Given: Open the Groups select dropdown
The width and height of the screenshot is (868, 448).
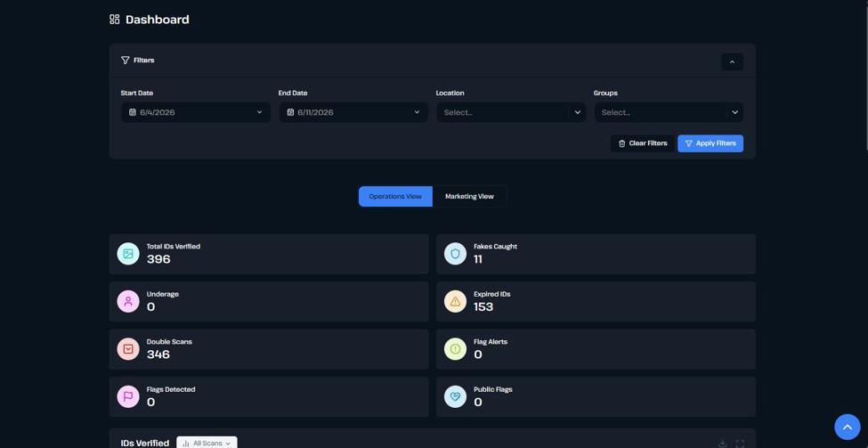Looking at the screenshot, I should (x=669, y=112).
